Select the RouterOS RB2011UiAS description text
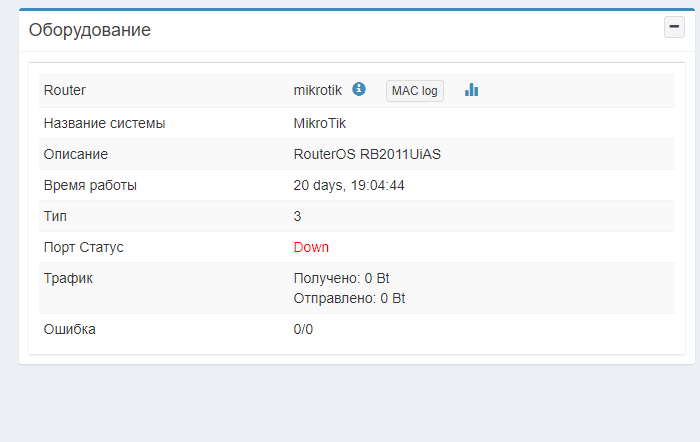The height and width of the screenshot is (442, 700). click(367, 155)
